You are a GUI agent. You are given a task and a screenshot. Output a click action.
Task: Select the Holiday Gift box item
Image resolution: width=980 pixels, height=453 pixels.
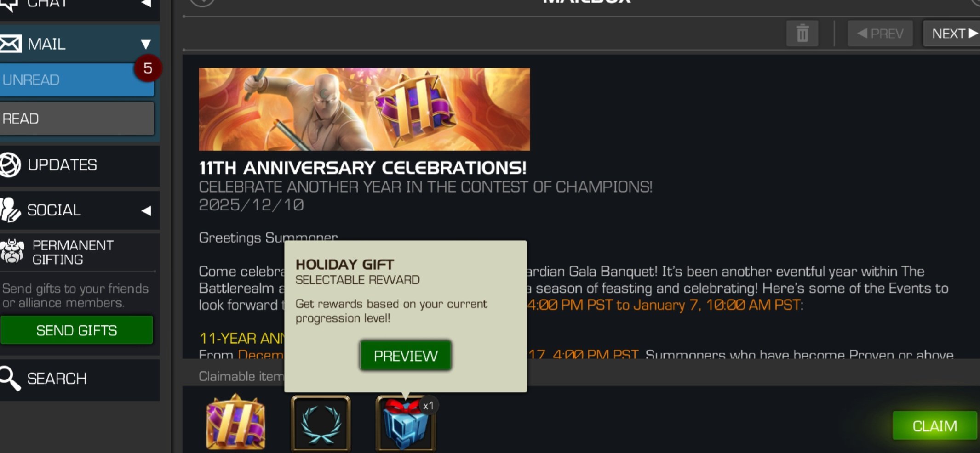pyautogui.click(x=406, y=424)
